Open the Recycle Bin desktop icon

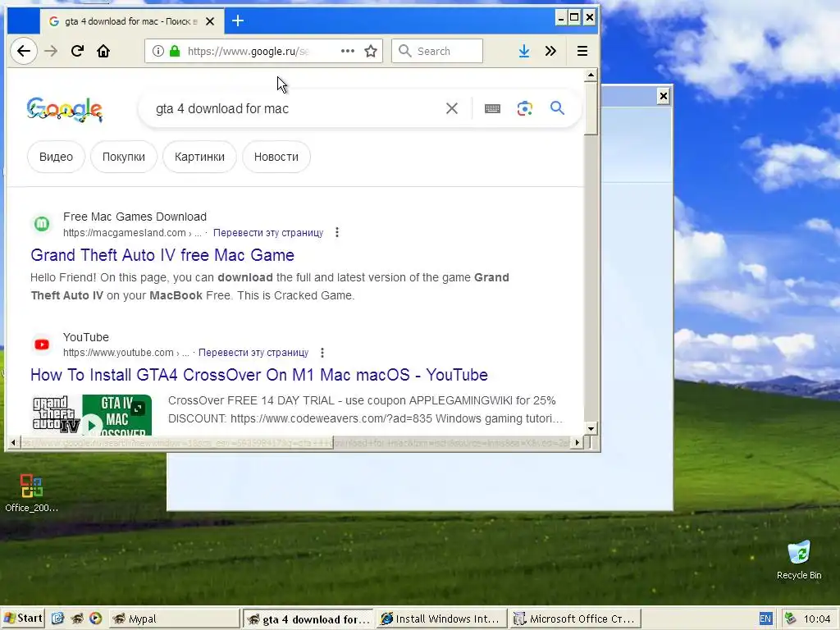coord(799,560)
